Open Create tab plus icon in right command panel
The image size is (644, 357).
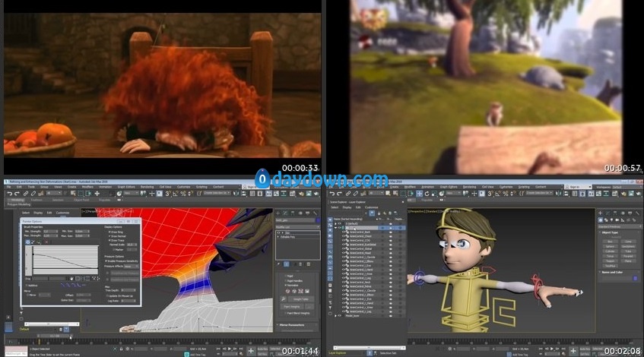(x=600, y=213)
